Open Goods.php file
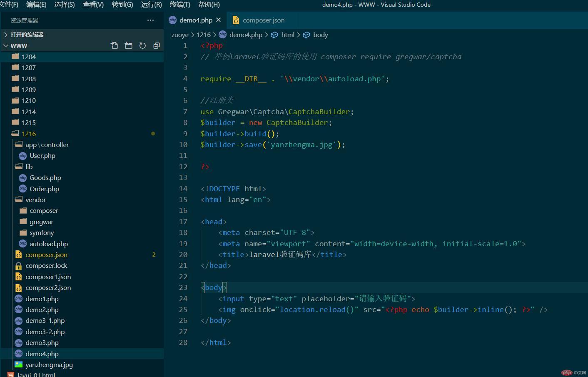The width and height of the screenshot is (588, 377). pyautogui.click(x=82, y=177)
